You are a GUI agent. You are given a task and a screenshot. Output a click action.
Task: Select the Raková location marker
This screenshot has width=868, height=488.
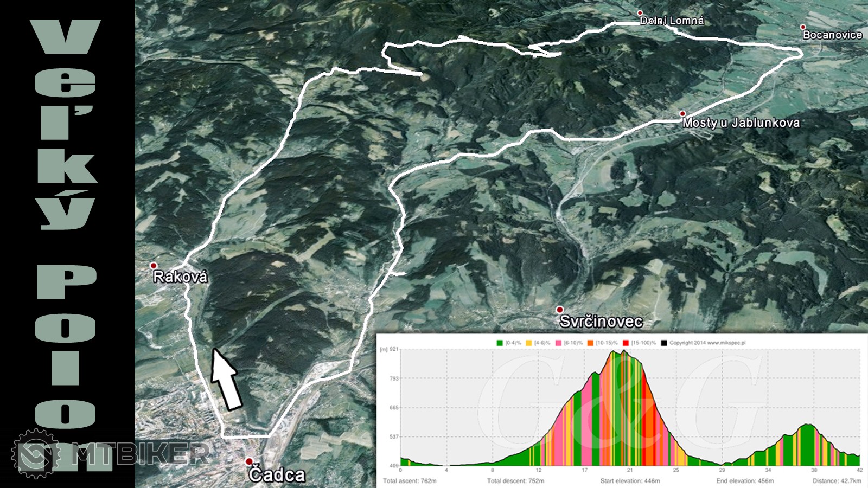point(154,266)
